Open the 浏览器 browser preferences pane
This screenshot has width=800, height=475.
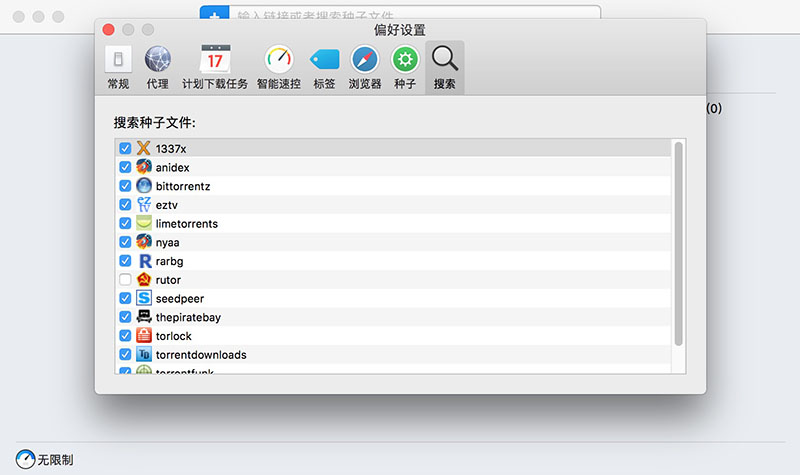[x=365, y=68]
